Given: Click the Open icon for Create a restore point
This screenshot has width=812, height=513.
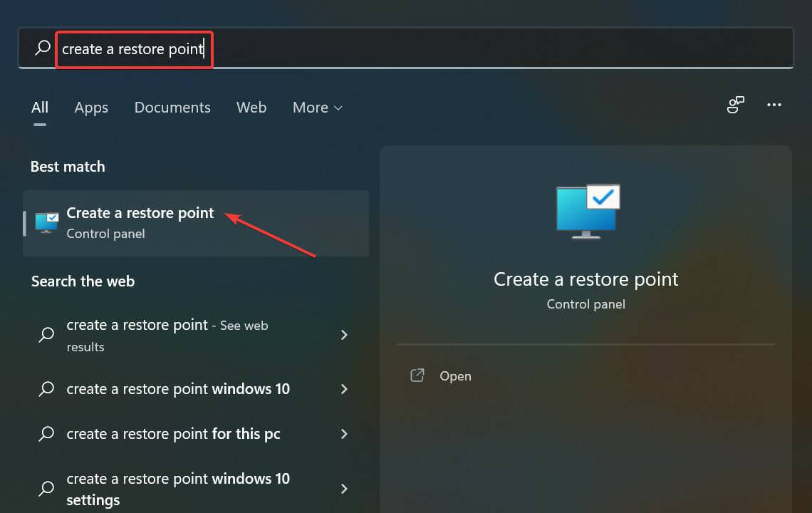Looking at the screenshot, I should pyautogui.click(x=417, y=375).
